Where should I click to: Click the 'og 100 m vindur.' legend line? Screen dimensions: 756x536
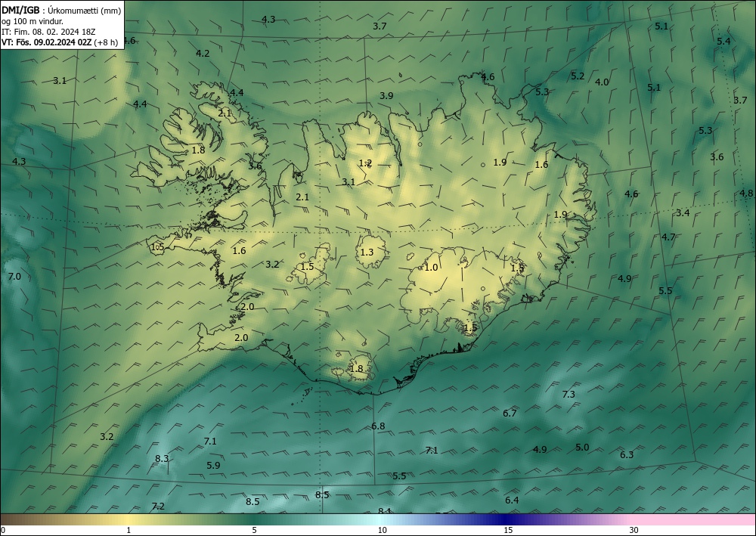coord(33,21)
